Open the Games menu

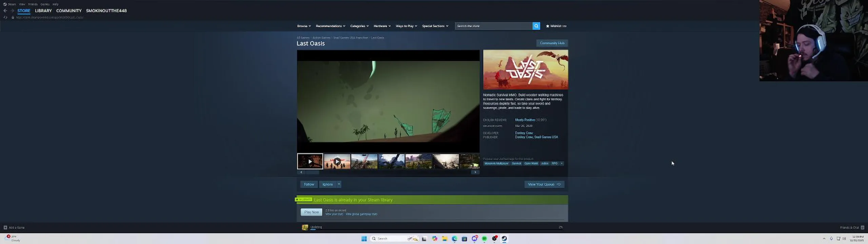click(x=45, y=4)
